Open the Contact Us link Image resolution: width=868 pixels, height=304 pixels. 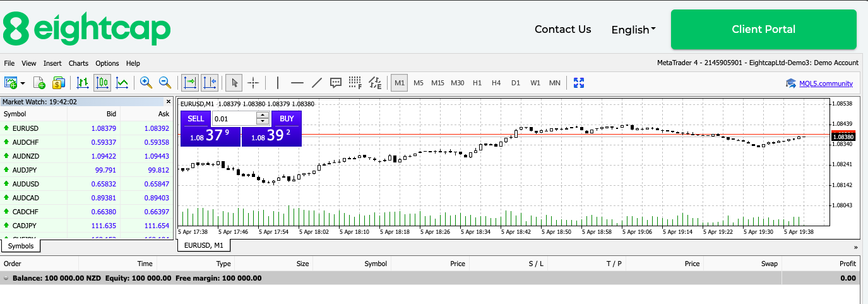click(563, 29)
